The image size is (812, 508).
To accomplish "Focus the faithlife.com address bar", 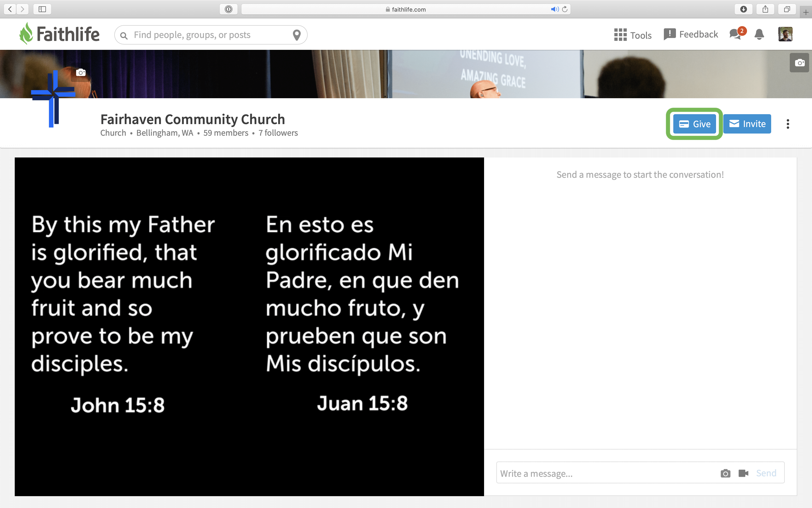I will click(x=406, y=9).
